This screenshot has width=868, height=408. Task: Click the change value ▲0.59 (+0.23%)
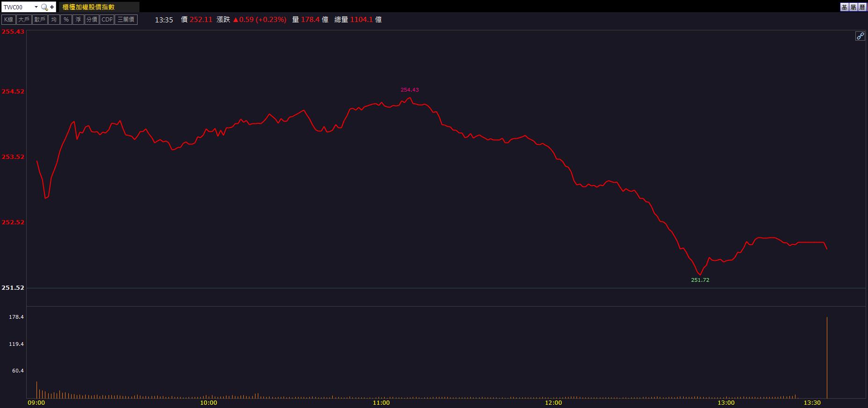point(259,20)
